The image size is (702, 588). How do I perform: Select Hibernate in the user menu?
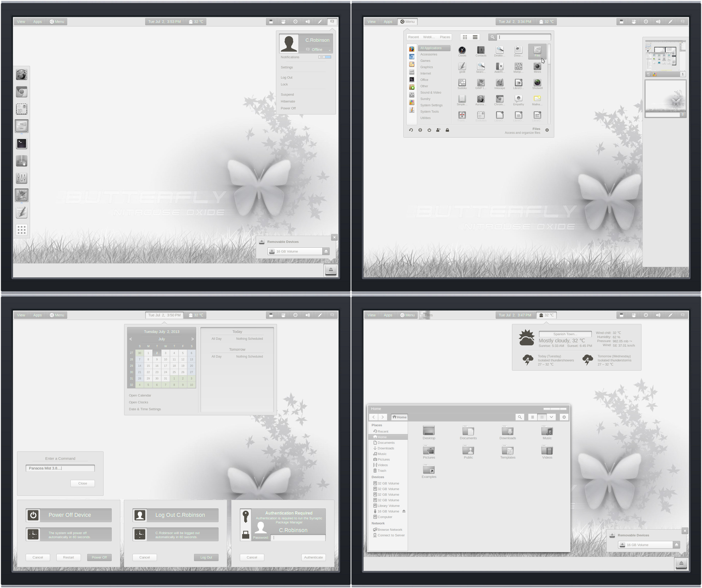tap(288, 102)
